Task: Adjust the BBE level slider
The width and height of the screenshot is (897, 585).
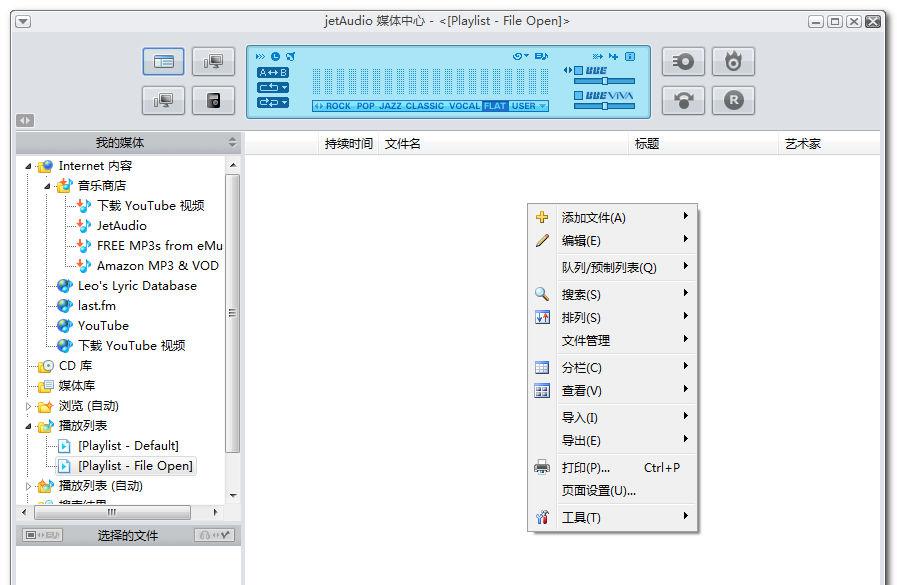Action: [x=605, y=81]
